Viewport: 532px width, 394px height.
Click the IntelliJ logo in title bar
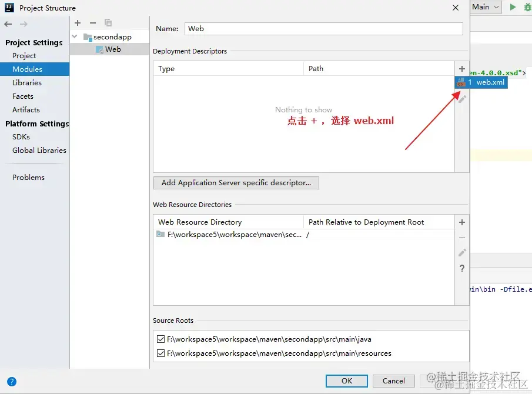tap(9, 8)
